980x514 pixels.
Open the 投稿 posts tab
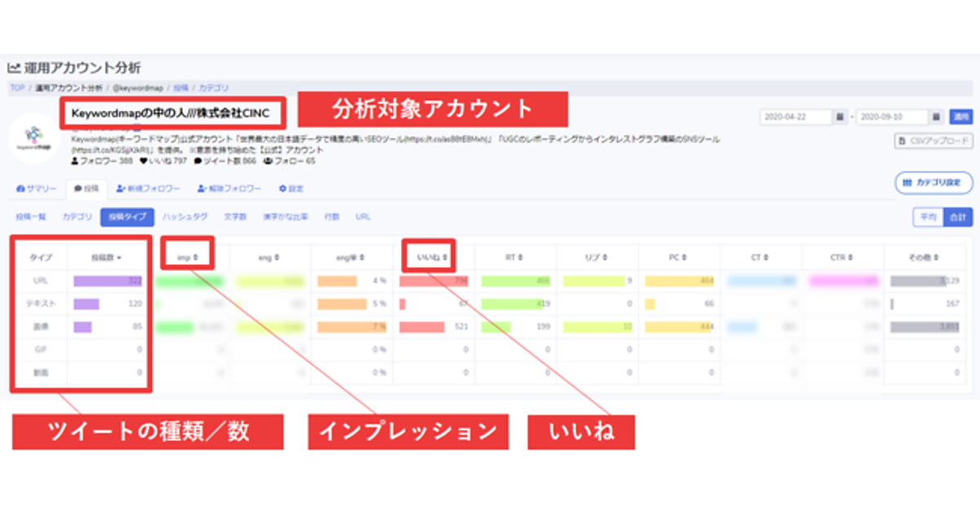coord(86,188)
